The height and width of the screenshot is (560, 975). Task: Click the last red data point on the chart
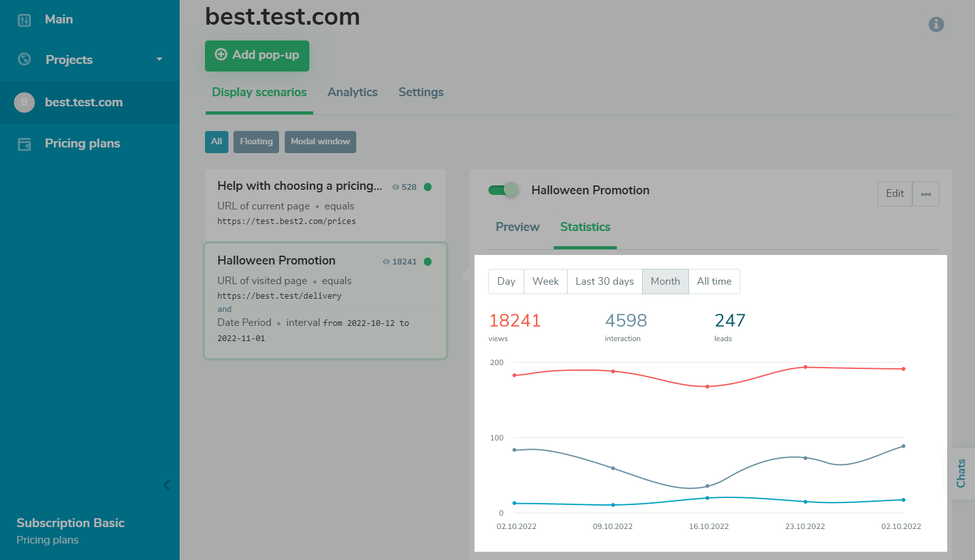pos(903,369)
